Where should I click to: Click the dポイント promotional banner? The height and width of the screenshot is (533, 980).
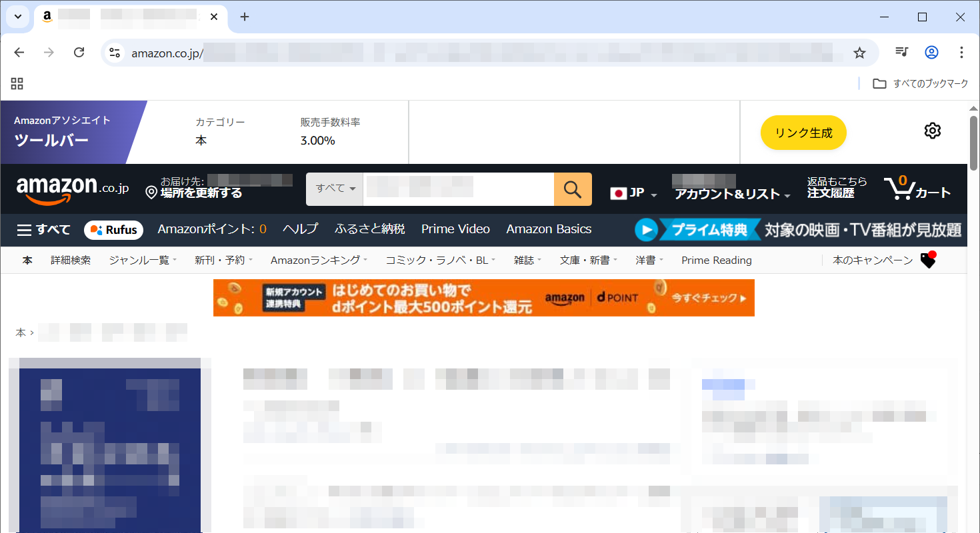pyautogui.click(x=483, y=298)
